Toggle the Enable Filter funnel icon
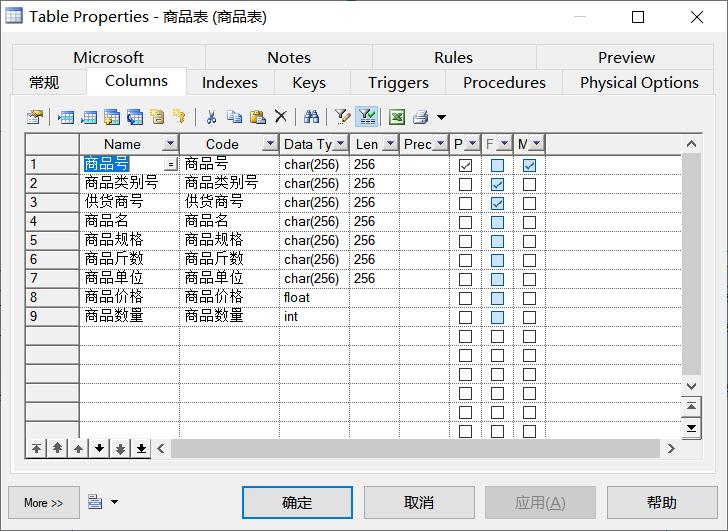 [367, 117]
